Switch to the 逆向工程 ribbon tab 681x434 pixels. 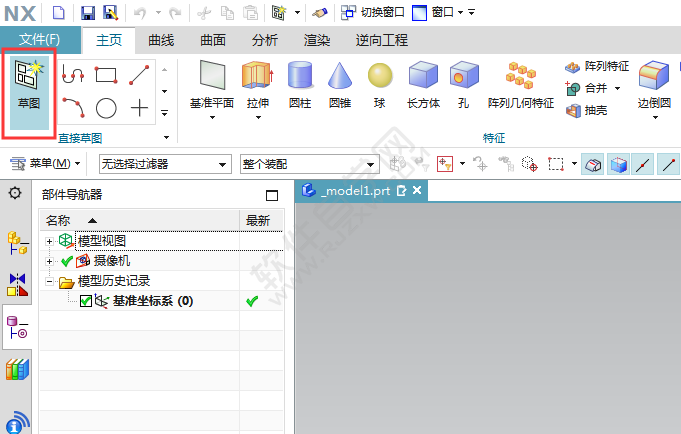point(382,40)
